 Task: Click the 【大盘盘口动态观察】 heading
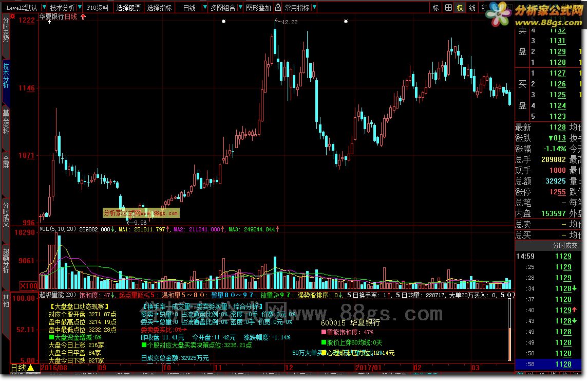click(79, 306)
